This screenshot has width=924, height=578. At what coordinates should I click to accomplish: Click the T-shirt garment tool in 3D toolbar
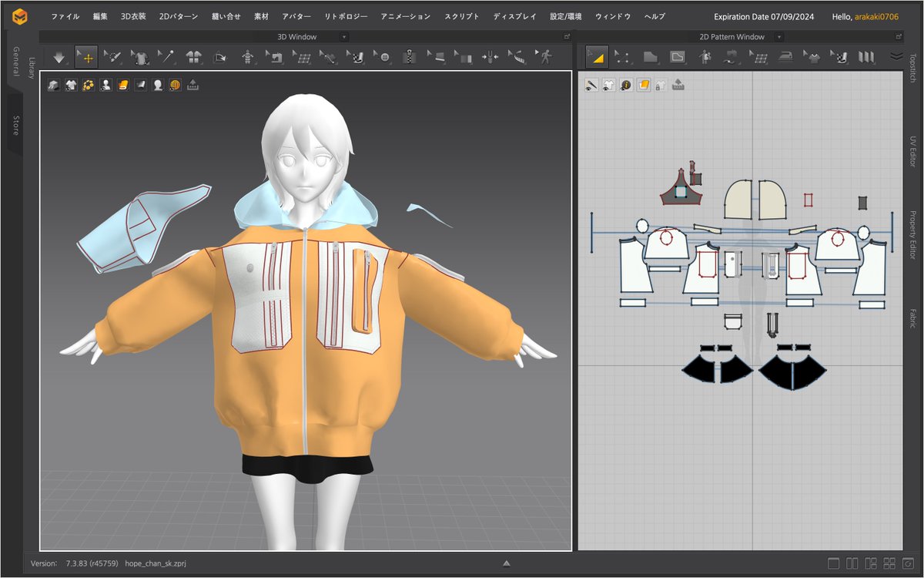coord(139,57)
